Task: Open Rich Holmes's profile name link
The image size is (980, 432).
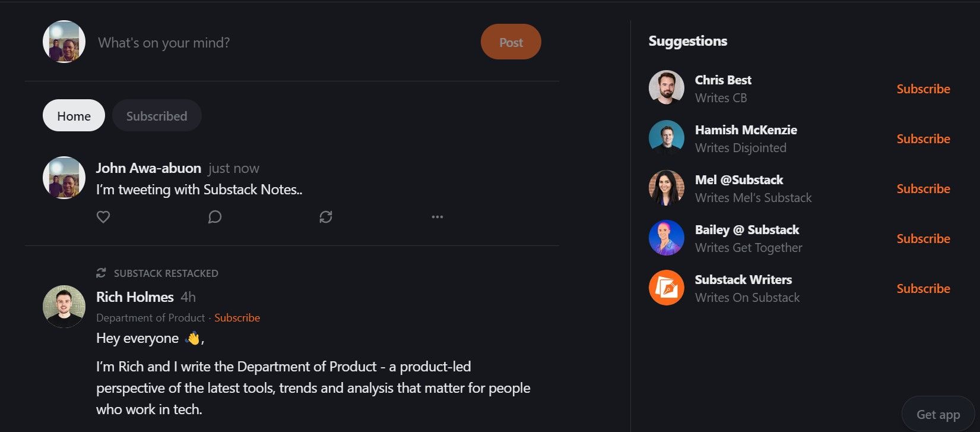Action: [135, 297]
